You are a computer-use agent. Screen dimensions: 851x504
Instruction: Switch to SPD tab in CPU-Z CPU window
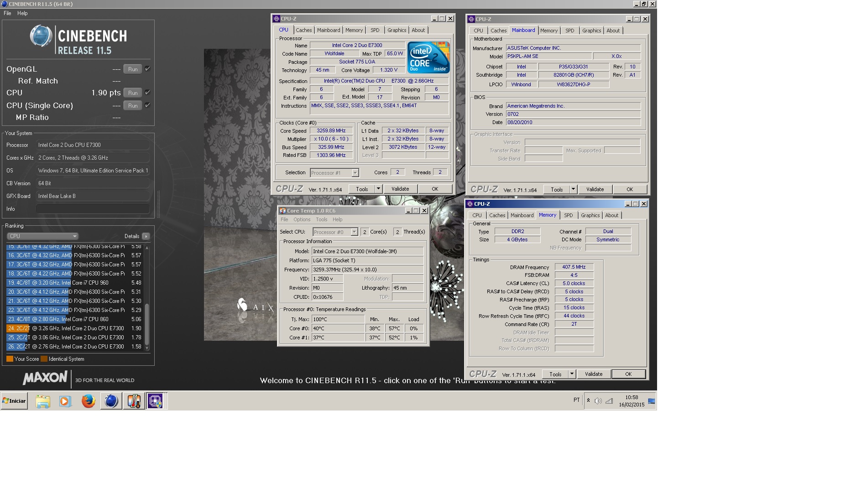(x=375, y=30)
